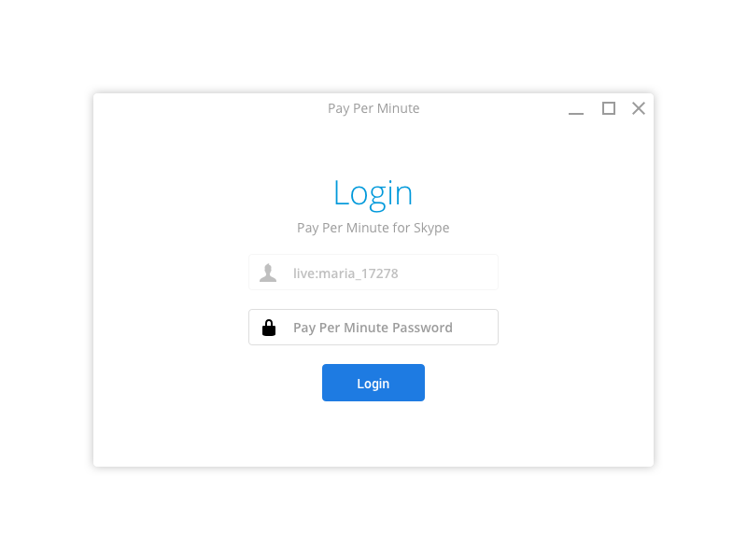Close the Pay Per Minute window
The image size is (747, 560).
click(639, 108)
